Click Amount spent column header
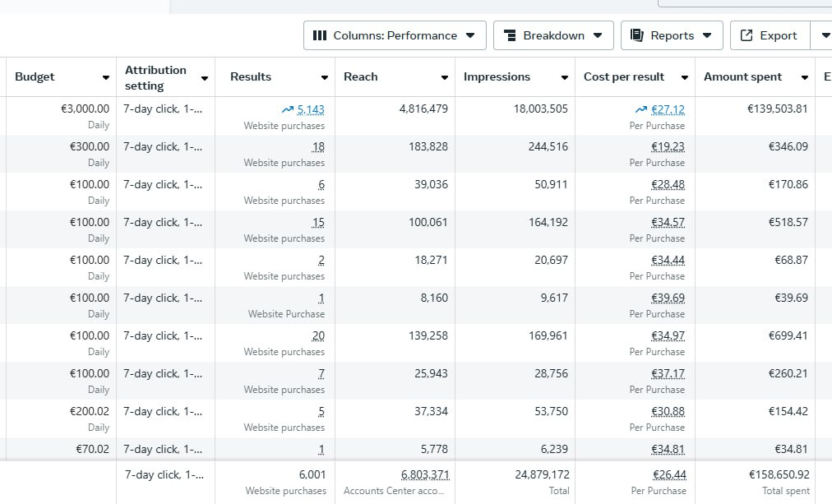Viewport: 832px width, 504px height. pos(743,76)
